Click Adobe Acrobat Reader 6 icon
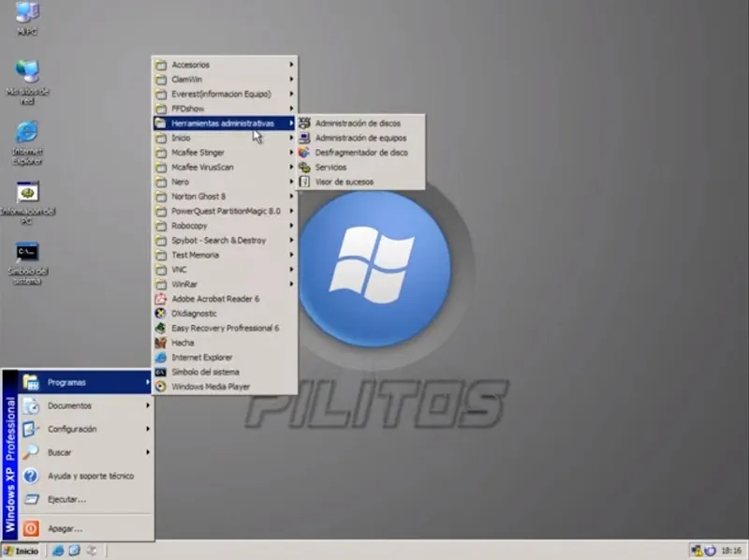Viewport: 749px width, 560px height. 161,299
